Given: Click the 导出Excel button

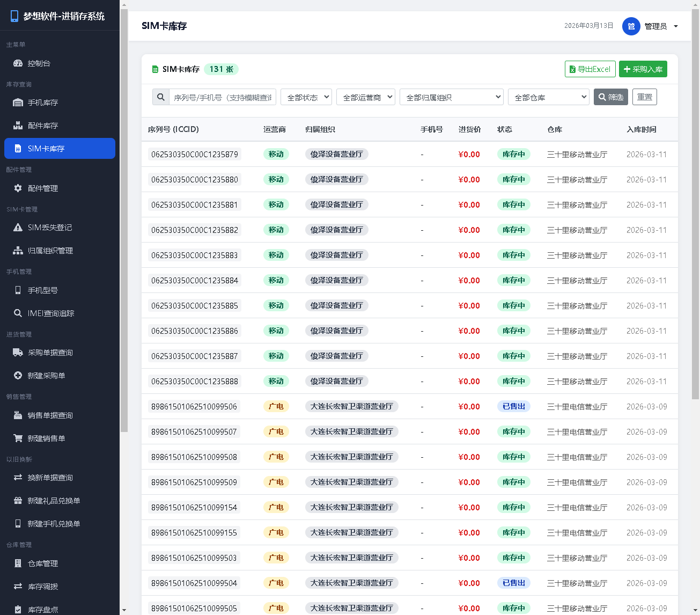Looking at the screenshot, I should 590,69.
